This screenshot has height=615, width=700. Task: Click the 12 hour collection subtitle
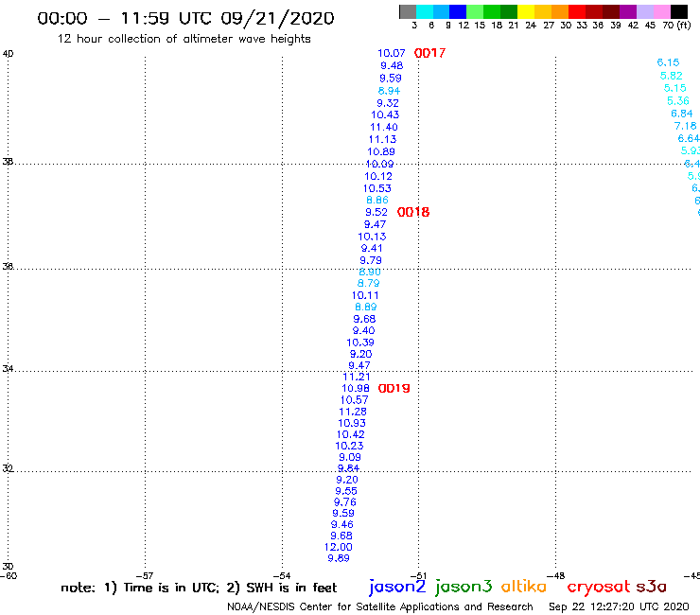(184, 40)
